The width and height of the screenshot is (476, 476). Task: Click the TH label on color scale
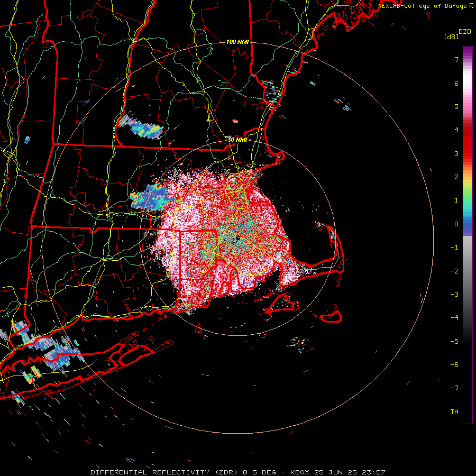tap(454, 411)
